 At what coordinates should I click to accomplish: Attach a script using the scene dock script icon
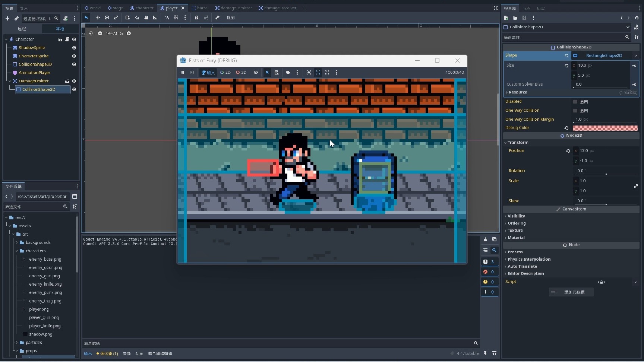[x=66, y=18]
